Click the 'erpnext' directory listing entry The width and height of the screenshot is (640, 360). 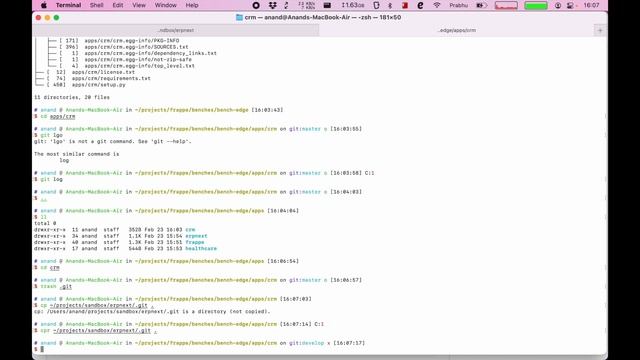[x=196, y=236]
